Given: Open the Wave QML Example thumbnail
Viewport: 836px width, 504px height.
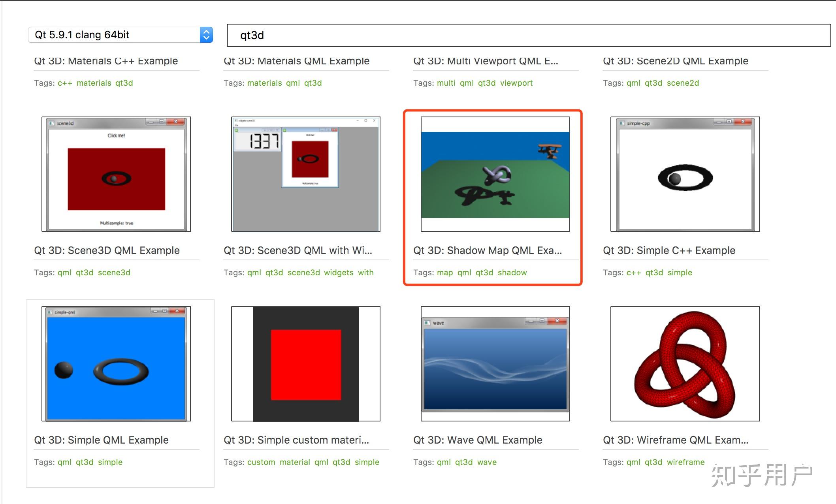Looking at the screenshot, I should click(x=495, y=364).
